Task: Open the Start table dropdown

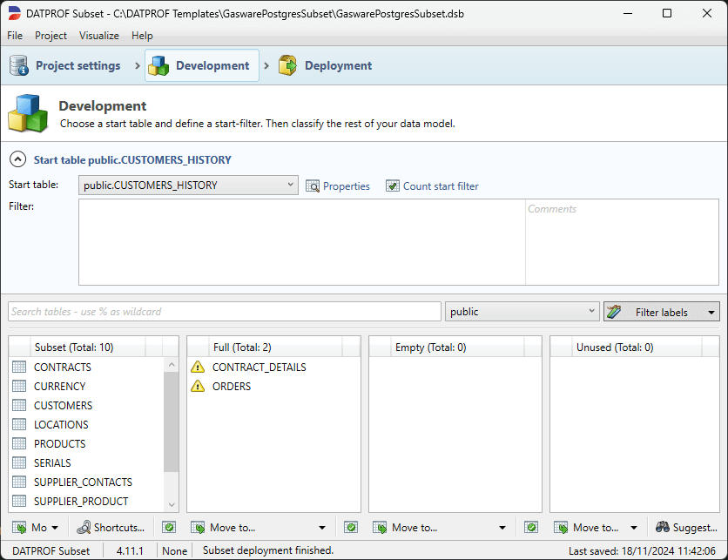Action: click(291, 186)
